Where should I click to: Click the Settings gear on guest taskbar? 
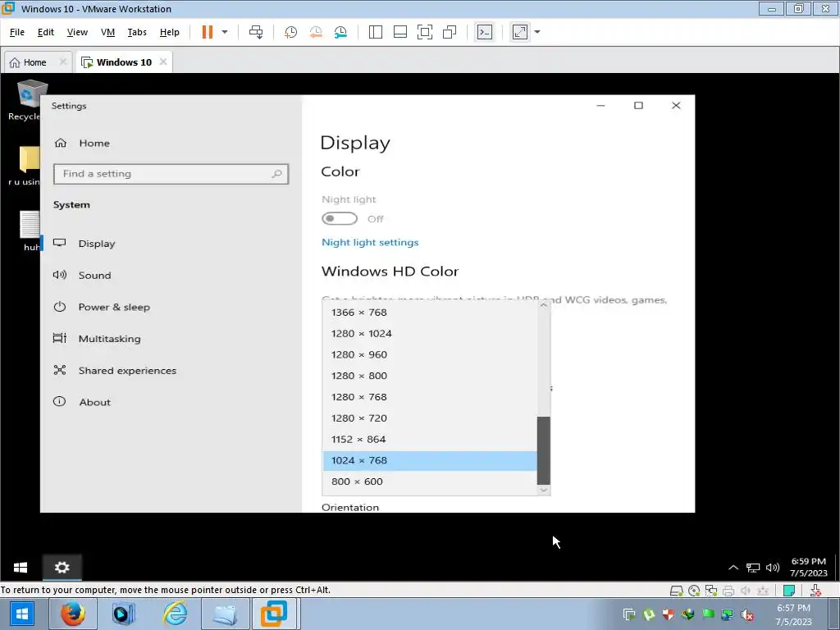pos(62,567)
